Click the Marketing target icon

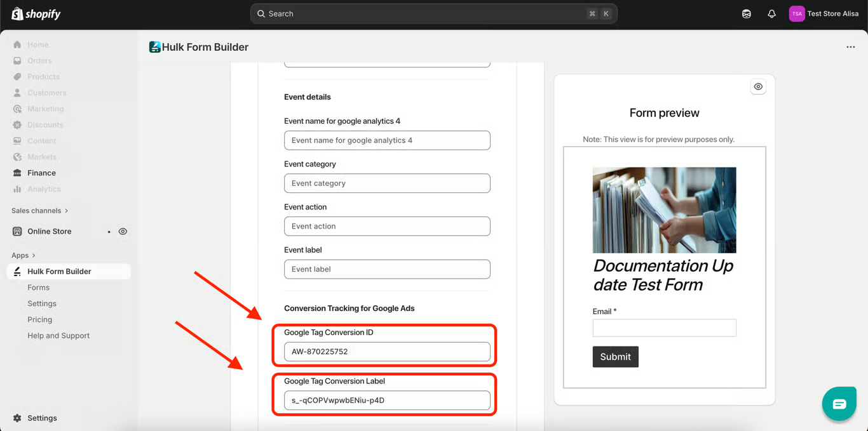[x=17, y=109]
